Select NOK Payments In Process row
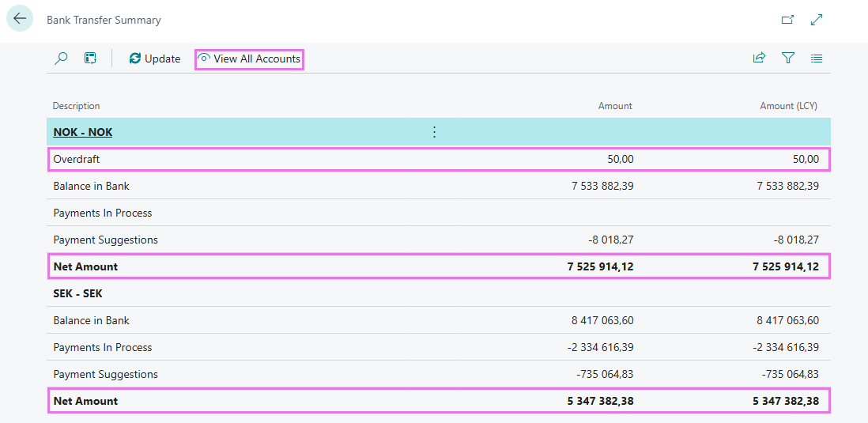Viewport: 868px width, 423px height. (439, 213)
